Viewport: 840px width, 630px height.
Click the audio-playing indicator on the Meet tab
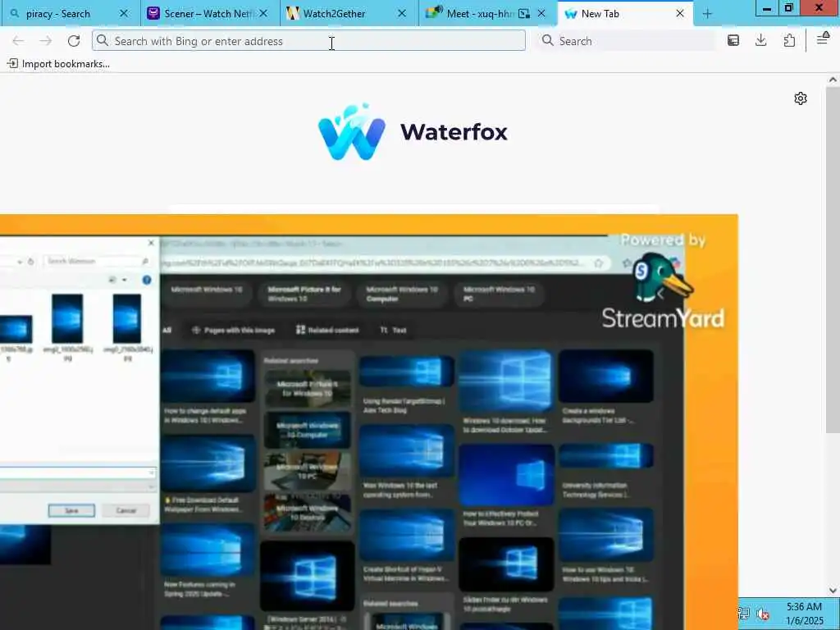click(x=438, y=10)
